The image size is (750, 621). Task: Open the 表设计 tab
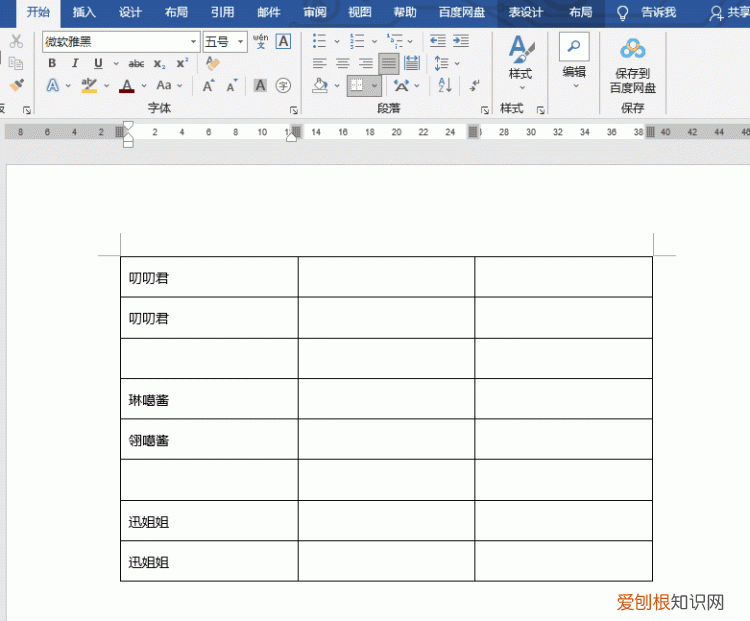pos(526,12)
